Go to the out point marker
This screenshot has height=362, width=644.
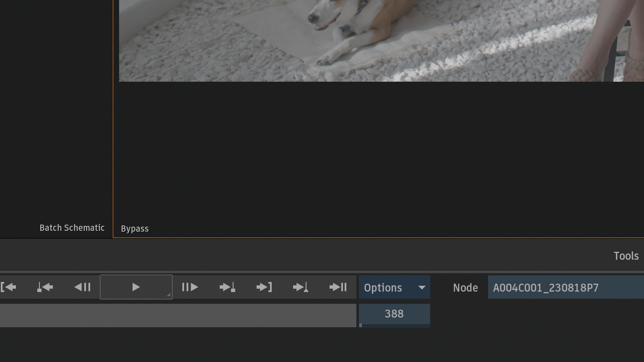pos(264,287)
